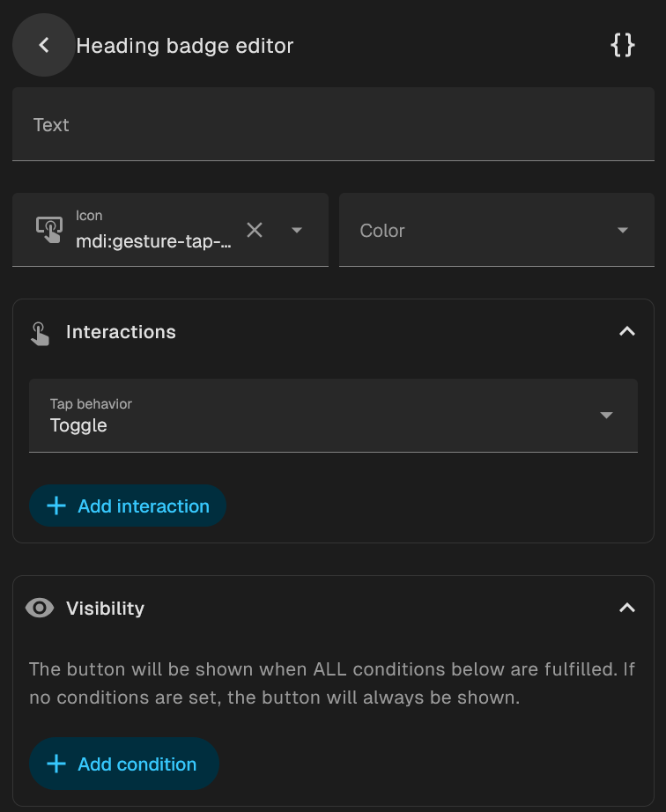Screen dimensions: 666x812
Task: Open the Color dropdown arrow
Action: (x=623, y=230)
